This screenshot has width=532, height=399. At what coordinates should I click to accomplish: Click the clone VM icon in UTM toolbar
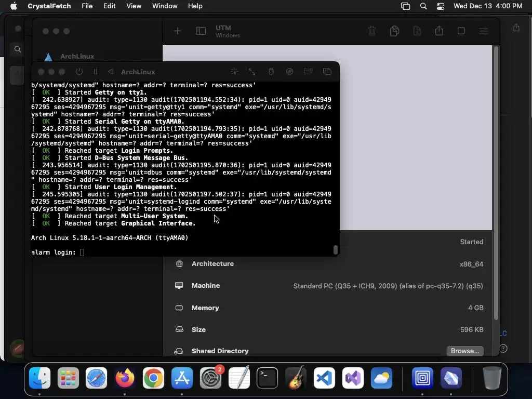394,31
